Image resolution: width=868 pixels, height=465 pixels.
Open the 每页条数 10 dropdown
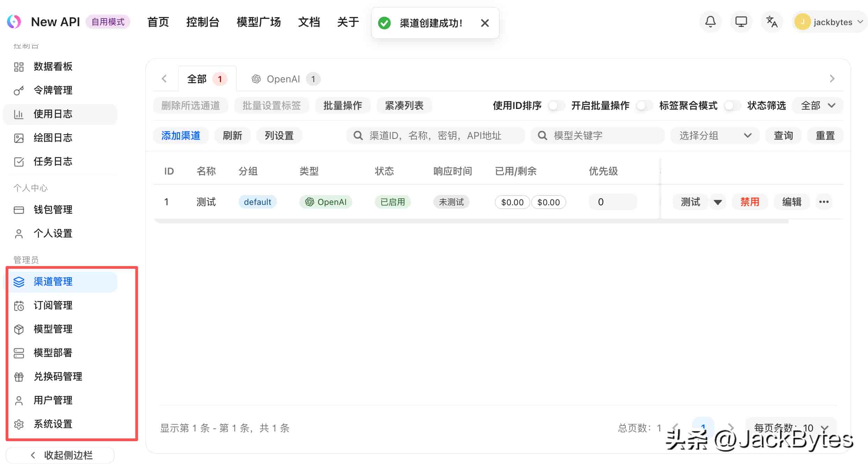(x=791, y=428)
